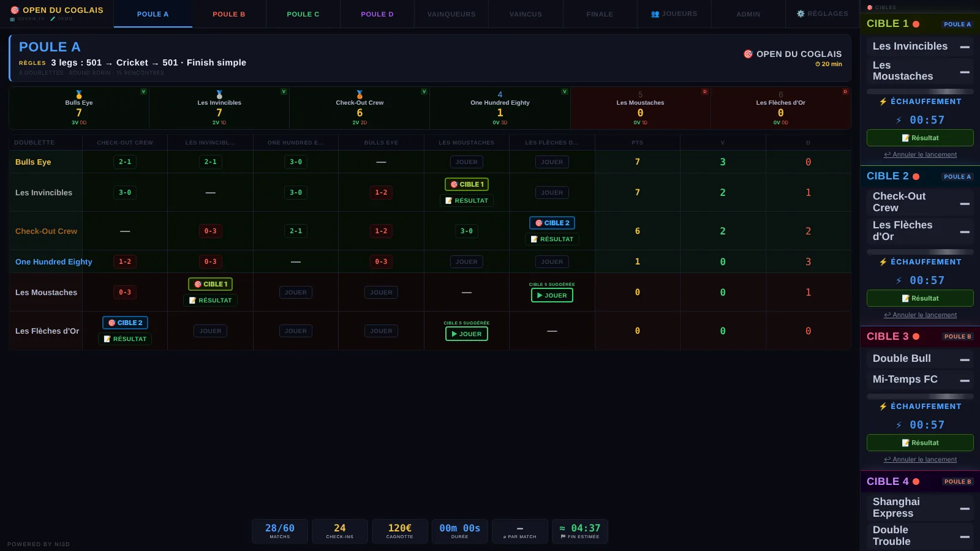Click the D badge on Les Flèches d'Or card
The width and height of the screenshot is (980, 551).
[845, 91]
